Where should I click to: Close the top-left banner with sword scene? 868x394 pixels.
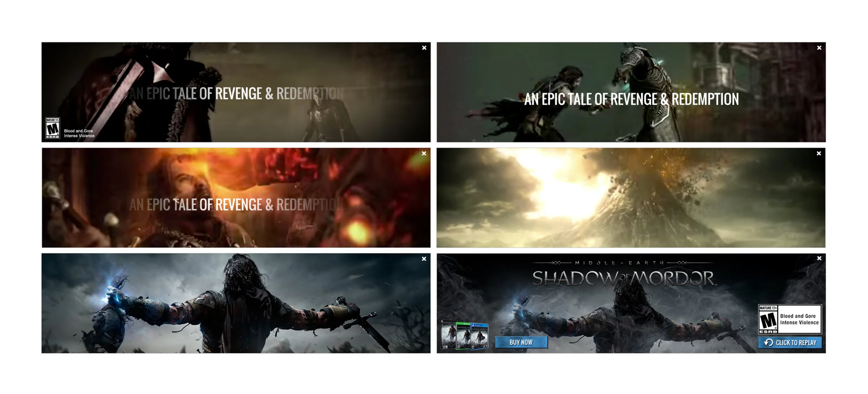point(424,48)
